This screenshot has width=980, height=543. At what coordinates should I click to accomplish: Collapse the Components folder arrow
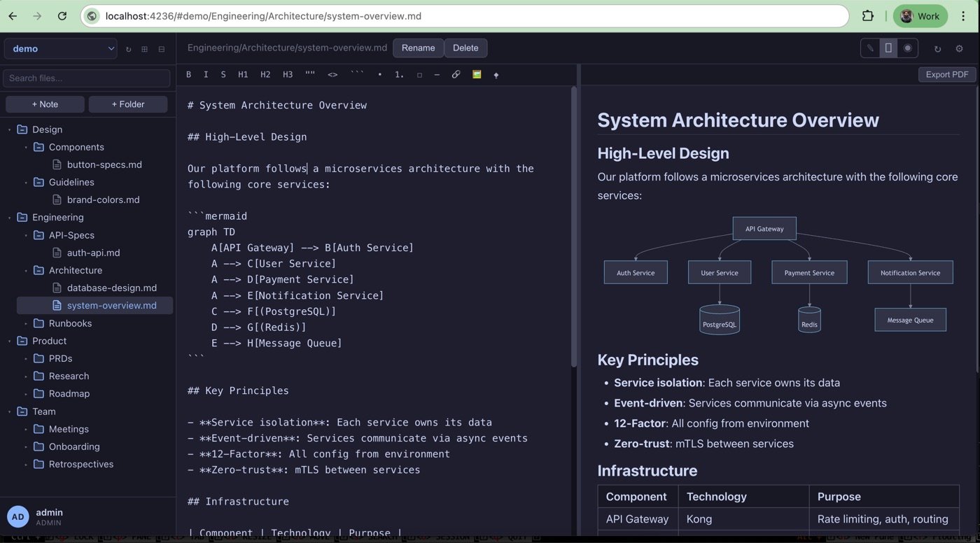26,147
